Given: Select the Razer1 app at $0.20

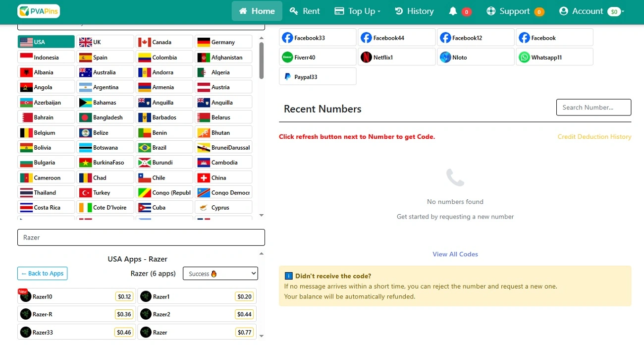Looking at the screenshot, I should [197, 296].
